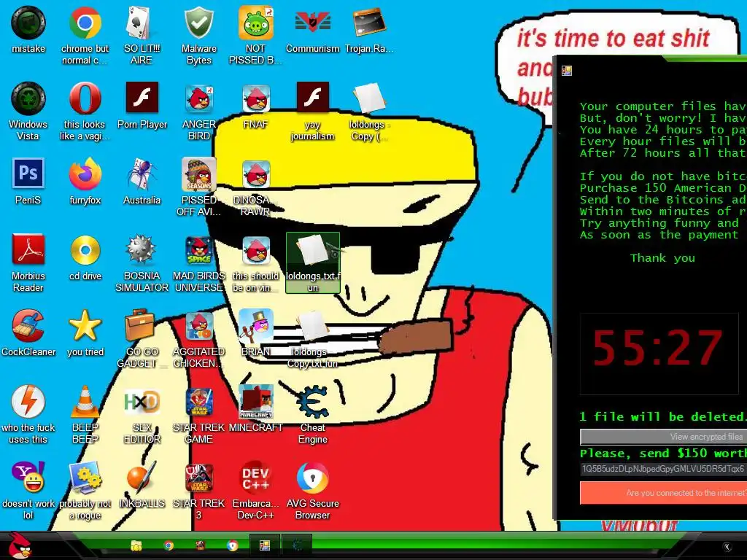
Task: Open 'PISSED OFF AVI...' Seasons icon
Action: pos(198,187)
